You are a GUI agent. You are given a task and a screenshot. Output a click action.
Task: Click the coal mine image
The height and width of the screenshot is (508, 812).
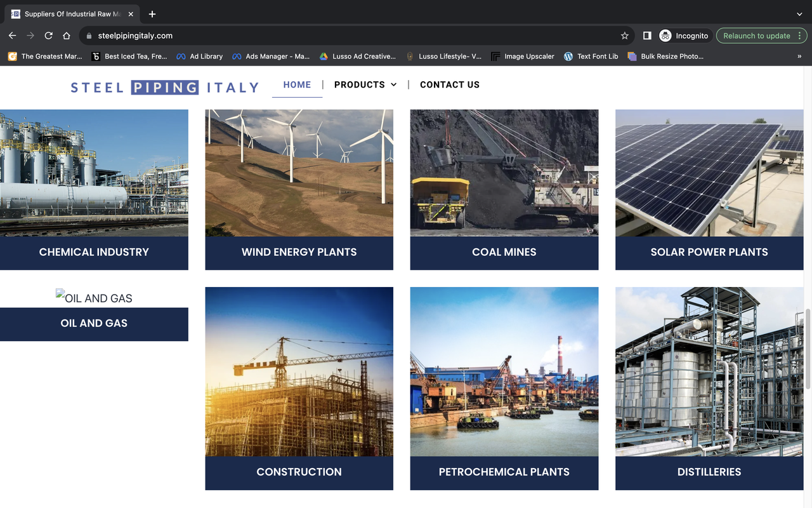[504, 173]
